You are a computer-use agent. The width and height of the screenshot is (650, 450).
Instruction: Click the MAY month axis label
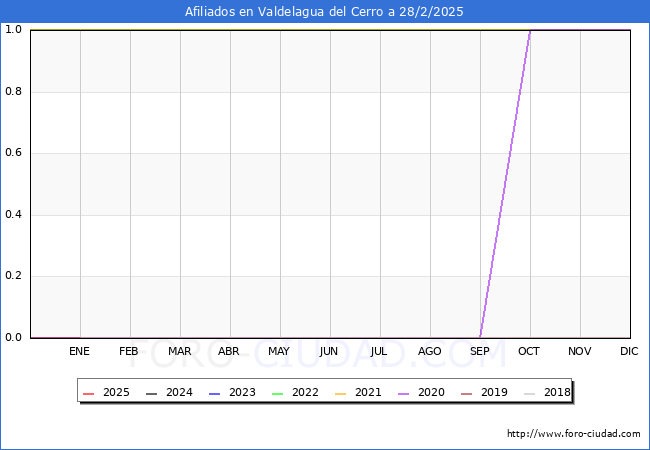[279, 351]
